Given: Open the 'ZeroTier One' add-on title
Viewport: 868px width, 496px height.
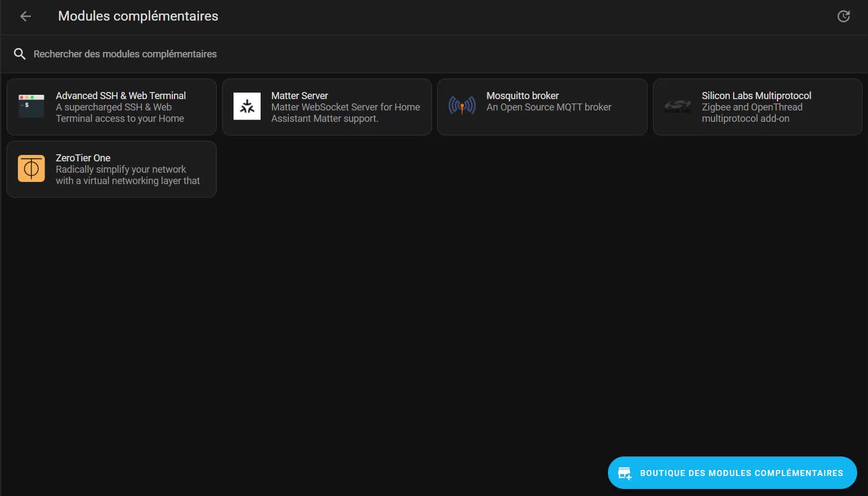Looking at the screenshot, I should point(83,158).
